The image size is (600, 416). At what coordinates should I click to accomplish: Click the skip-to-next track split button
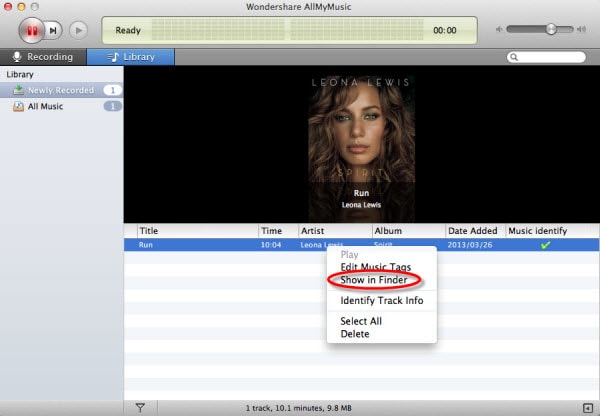coord(54,30)
